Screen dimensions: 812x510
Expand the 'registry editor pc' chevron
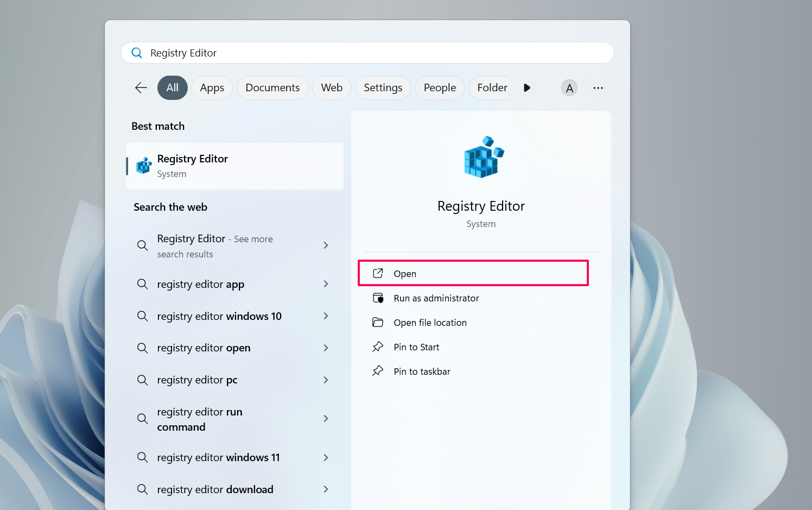pyautogui.click(x=326, y=380)
